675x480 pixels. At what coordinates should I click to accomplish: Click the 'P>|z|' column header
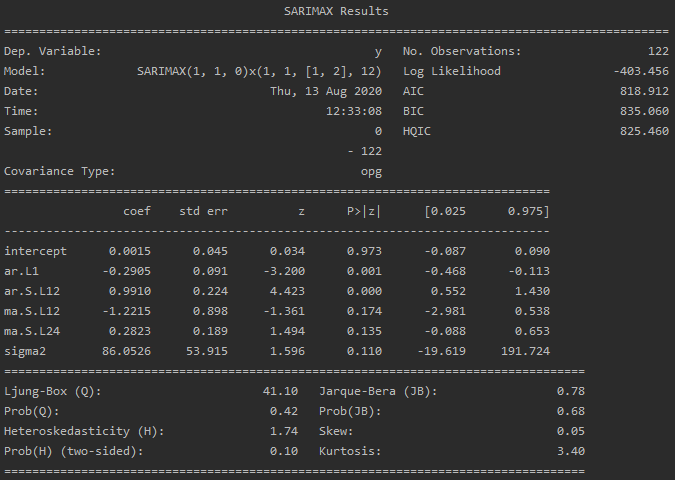(x=364, y=211)
